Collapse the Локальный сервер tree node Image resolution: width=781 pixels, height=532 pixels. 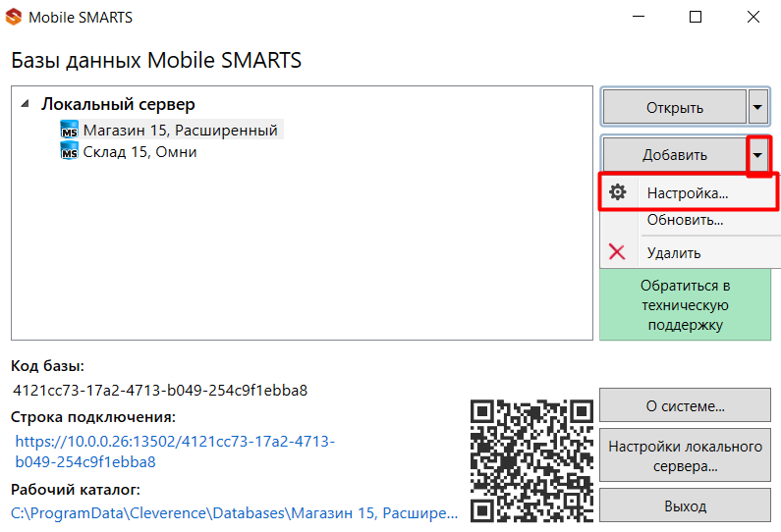pos(25,104)
